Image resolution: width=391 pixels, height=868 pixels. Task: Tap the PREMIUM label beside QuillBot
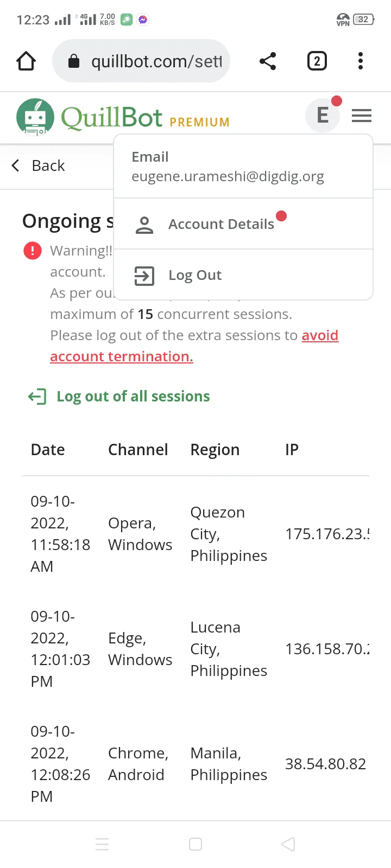click(x=200, y=123)
